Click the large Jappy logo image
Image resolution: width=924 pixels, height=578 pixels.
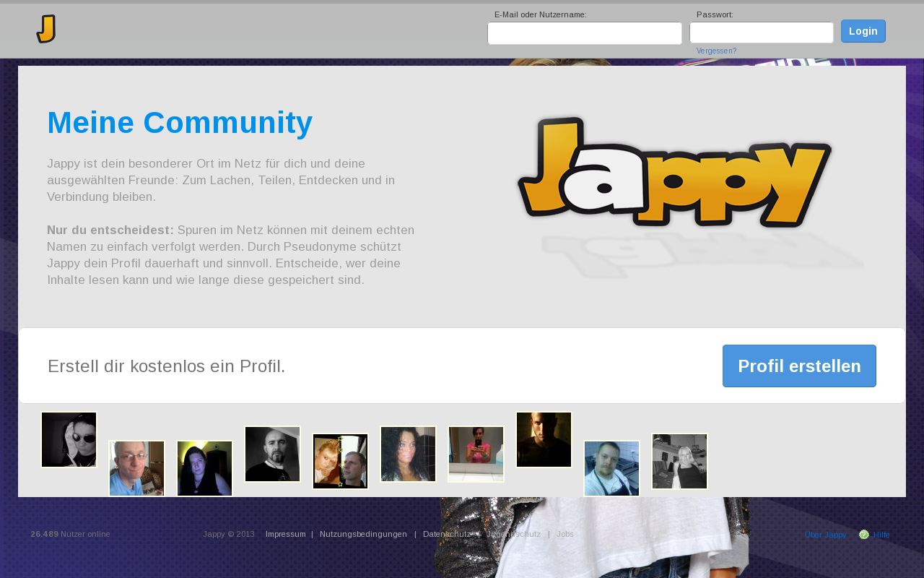675,172
